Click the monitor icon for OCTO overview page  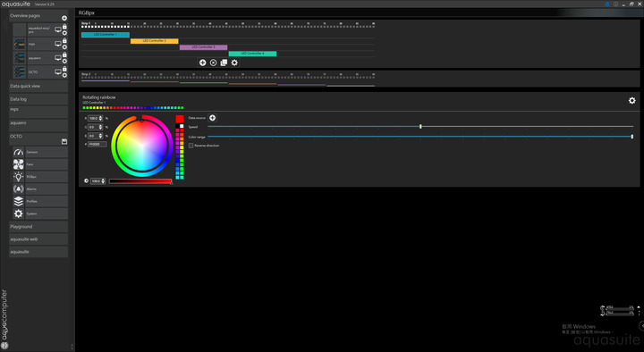[58, 71]
